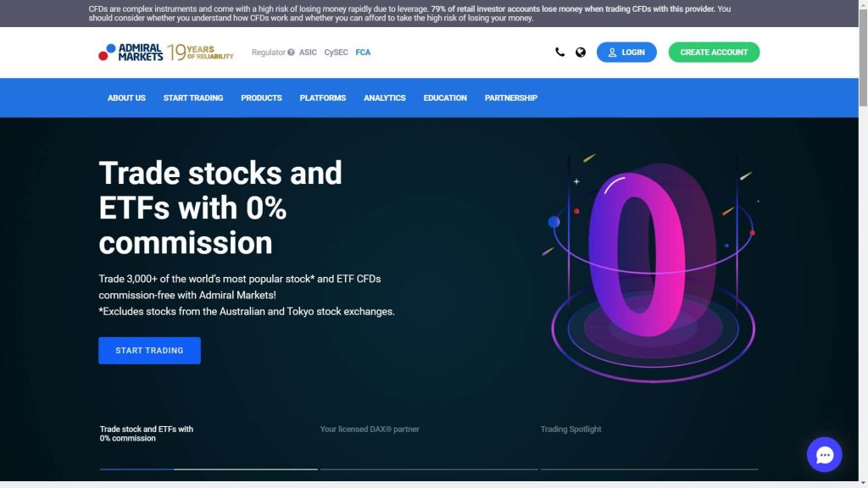Screen dimensions: 868x488
Task: Click the 'Trade stocks and ETFs with 0% commission' headline
Action: 220,208
